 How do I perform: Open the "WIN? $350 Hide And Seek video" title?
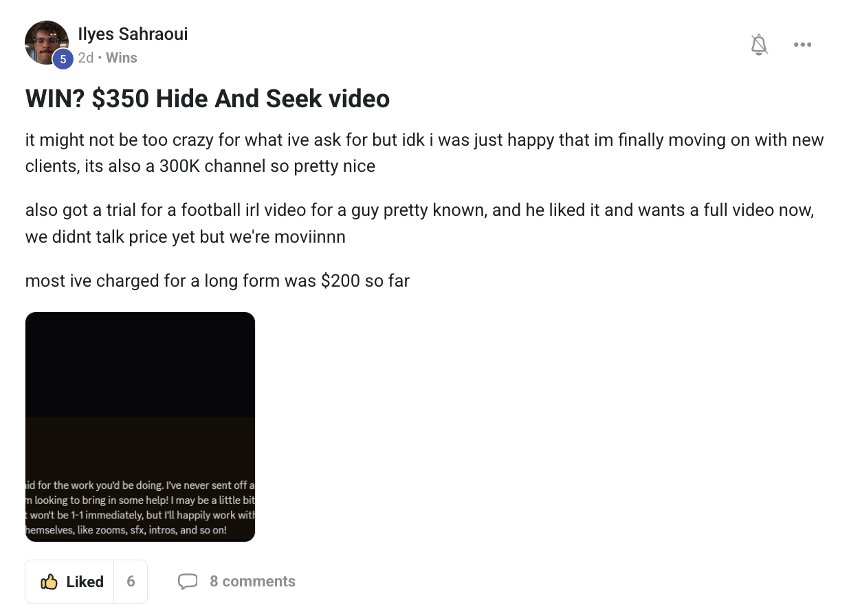tap(207, 99)
